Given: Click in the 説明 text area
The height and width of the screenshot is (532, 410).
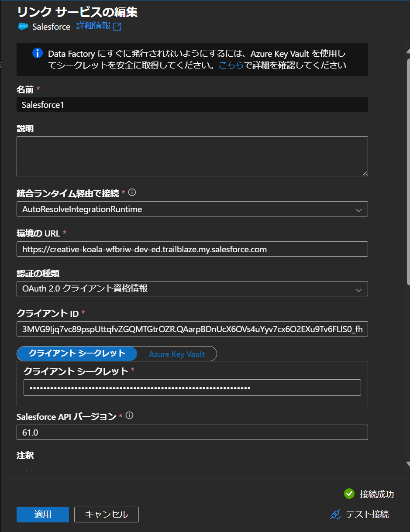Looking at the screenshot, I should [x=192, y=156].
